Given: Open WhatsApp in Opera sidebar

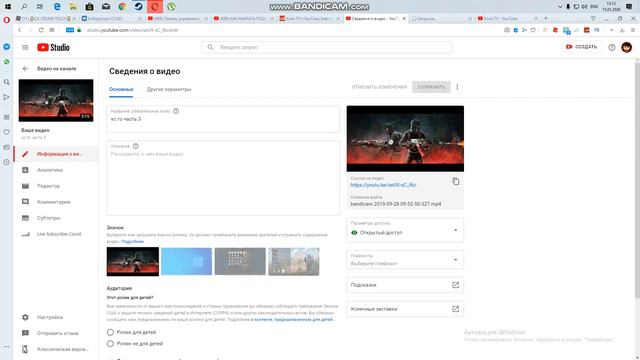Looking at the screenshot, I should (x=7, y=62).
